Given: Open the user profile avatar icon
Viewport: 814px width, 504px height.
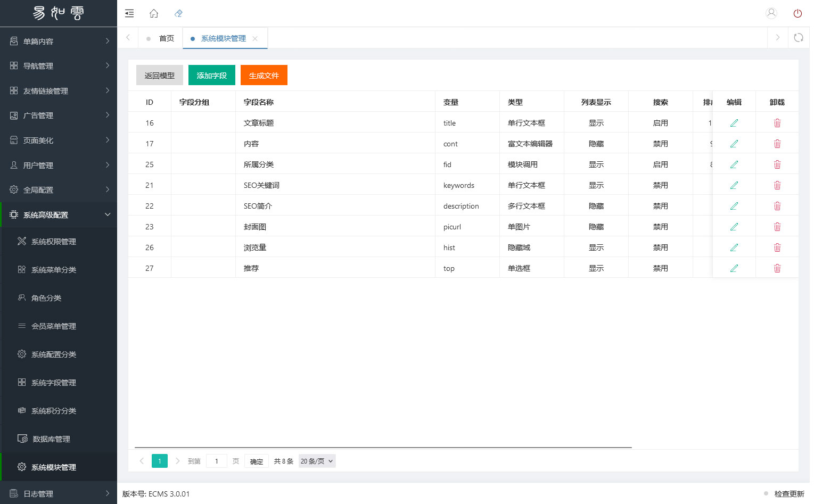Looking at the screenshot, I should (771, 13).
